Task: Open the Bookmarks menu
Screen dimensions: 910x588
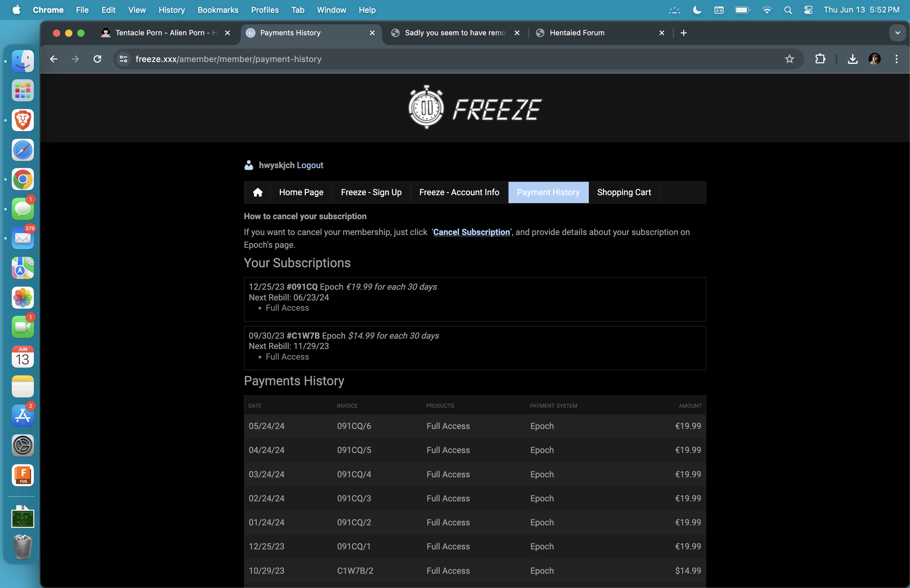Action: [x=218, y=10]
